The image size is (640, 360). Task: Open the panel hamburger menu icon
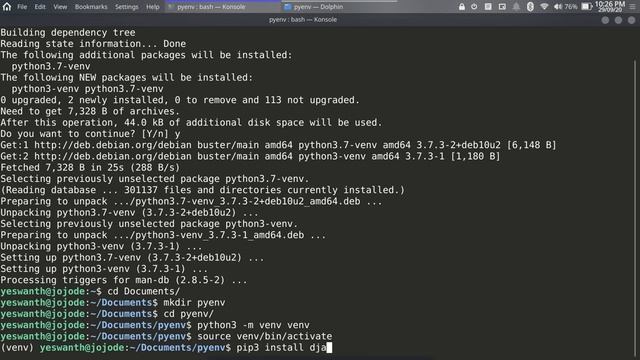632,7
